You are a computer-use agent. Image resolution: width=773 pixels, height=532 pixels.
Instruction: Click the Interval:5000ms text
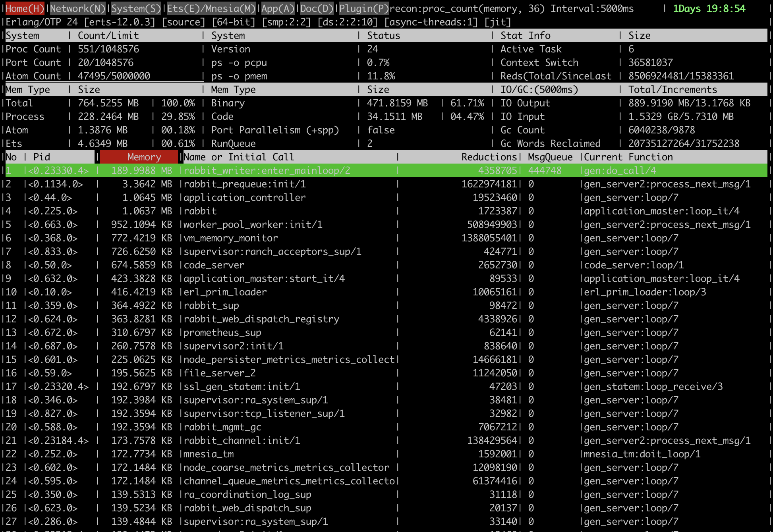[x=592, y=8]
